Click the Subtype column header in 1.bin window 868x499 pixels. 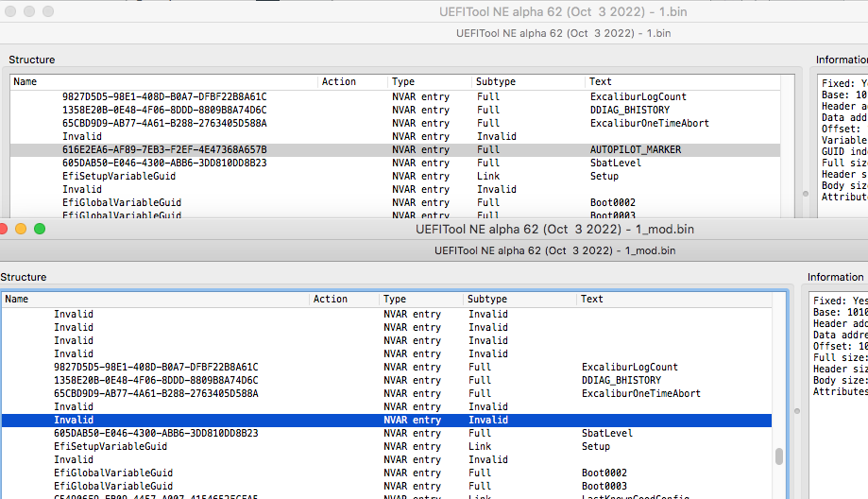pos(528,81)
